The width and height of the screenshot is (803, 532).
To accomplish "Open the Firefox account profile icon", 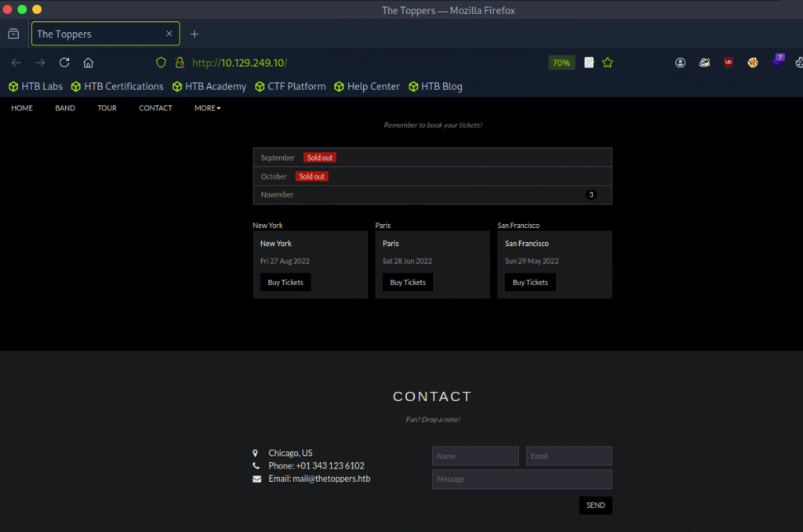I will pyautogui.click(x=681, y=63).
